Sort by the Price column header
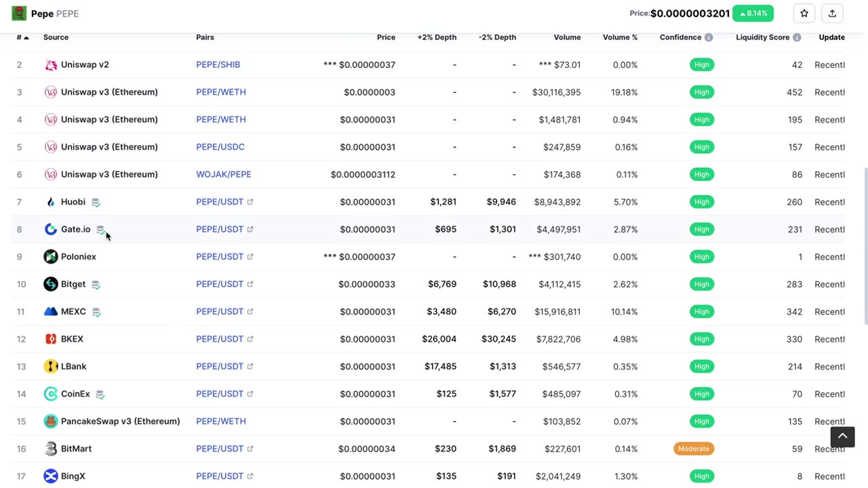Image resolution: width=868 pixels, height=488 pixels. tap(386, 37)
